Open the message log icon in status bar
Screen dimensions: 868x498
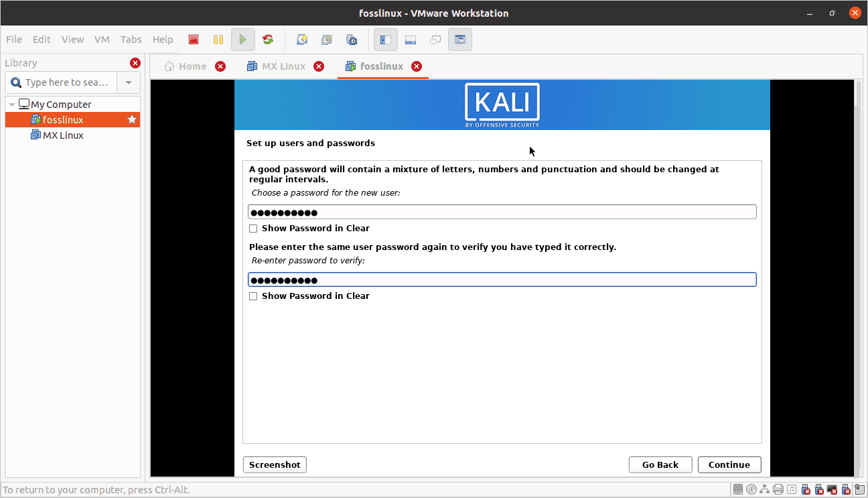click(x=859, y=490)
